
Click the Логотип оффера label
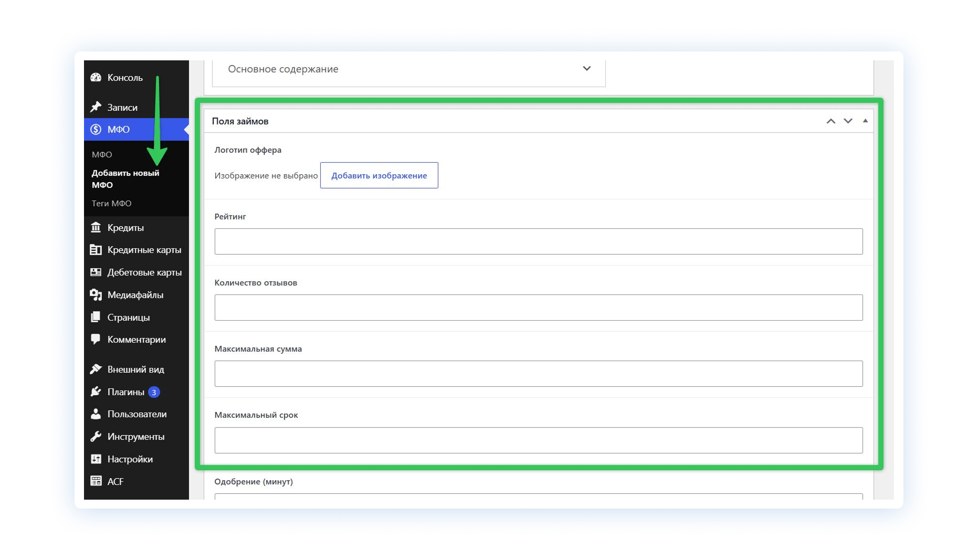[248, 150]
